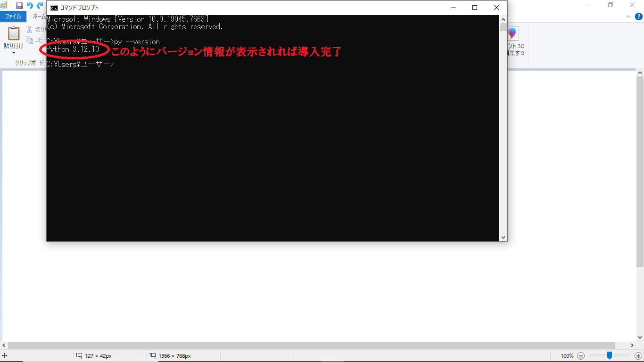Click the Paint save icon in quick access toolbar
The width and height of the screenshot is (644, 362).
pyautogui.click(x=19, y=6)
